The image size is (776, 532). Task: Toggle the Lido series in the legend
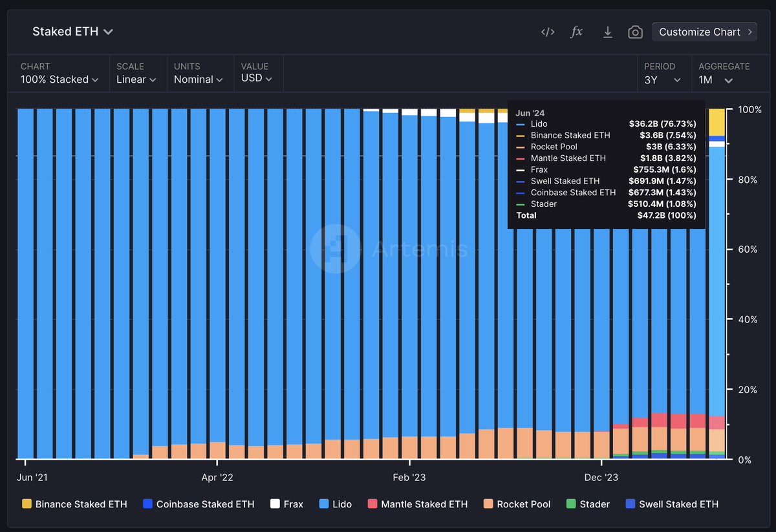point(335,504)
